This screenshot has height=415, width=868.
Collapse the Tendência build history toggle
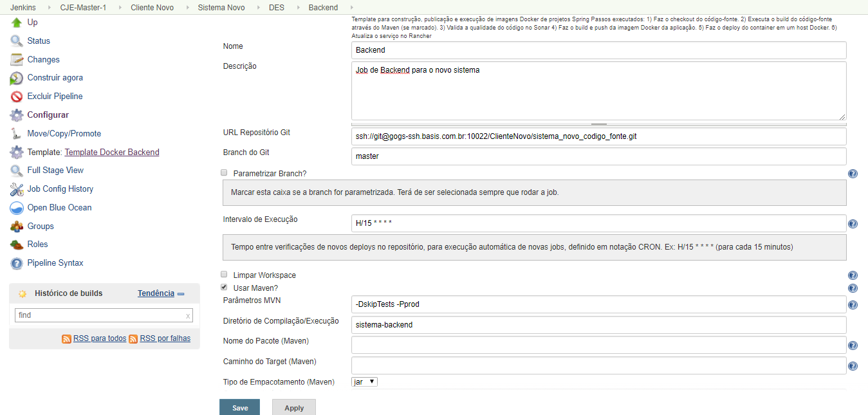pos(181,293)
